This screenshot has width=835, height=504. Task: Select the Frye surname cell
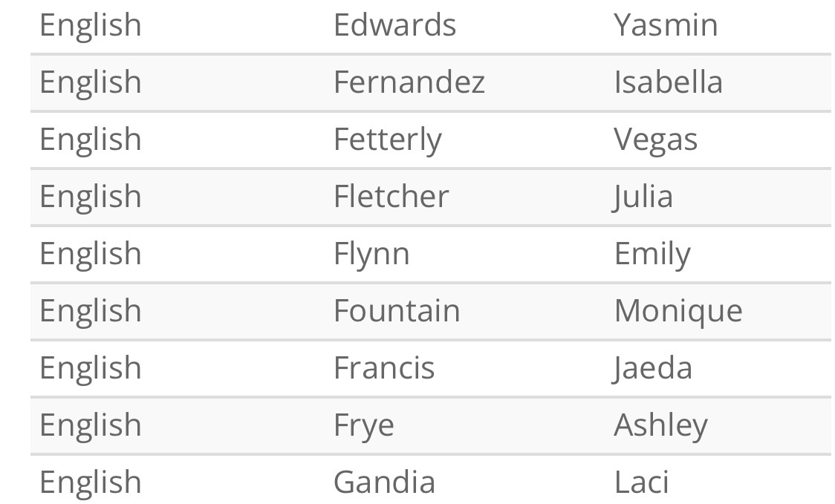[364, 425]
